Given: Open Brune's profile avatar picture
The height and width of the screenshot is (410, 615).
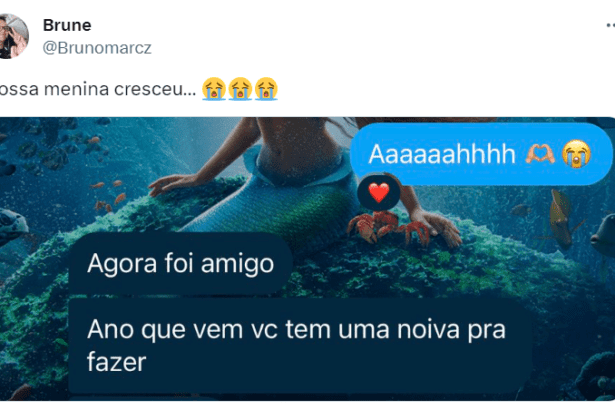Looking at the screenshot, I should tap(13, 36).
